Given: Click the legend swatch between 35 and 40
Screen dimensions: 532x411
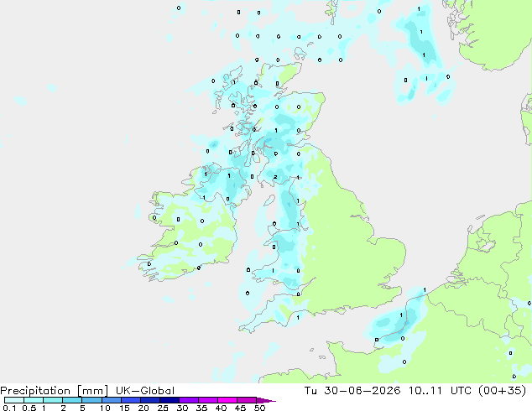Looking at the screenshot, I should coord(207,400).
